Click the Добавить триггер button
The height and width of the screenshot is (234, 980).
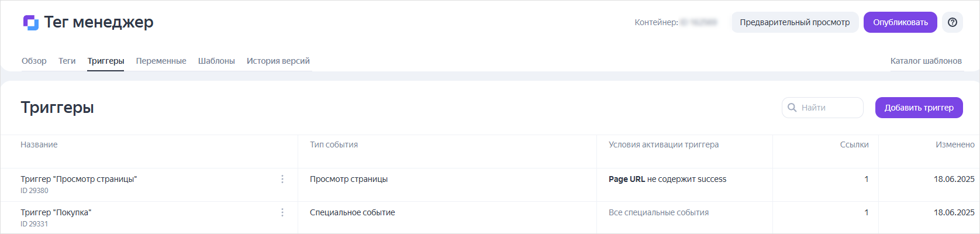(919, 108)
